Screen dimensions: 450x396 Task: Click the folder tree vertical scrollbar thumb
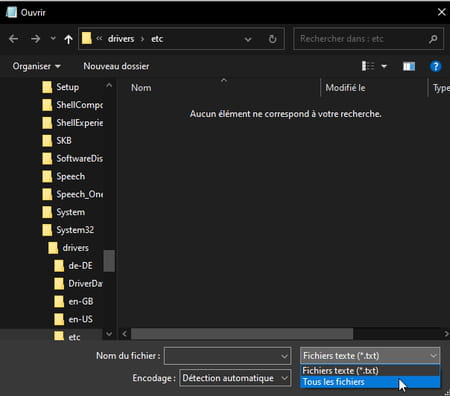click(109, 261)
